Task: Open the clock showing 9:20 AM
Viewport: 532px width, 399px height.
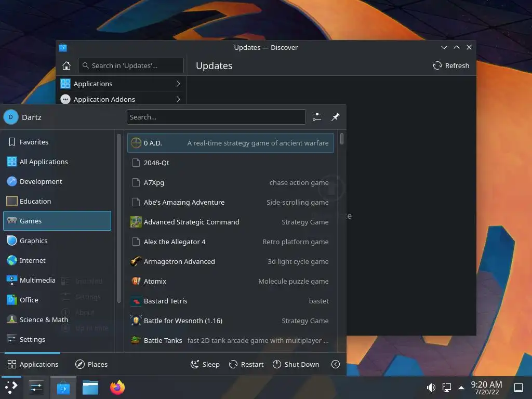Action: tap(486, 388)
